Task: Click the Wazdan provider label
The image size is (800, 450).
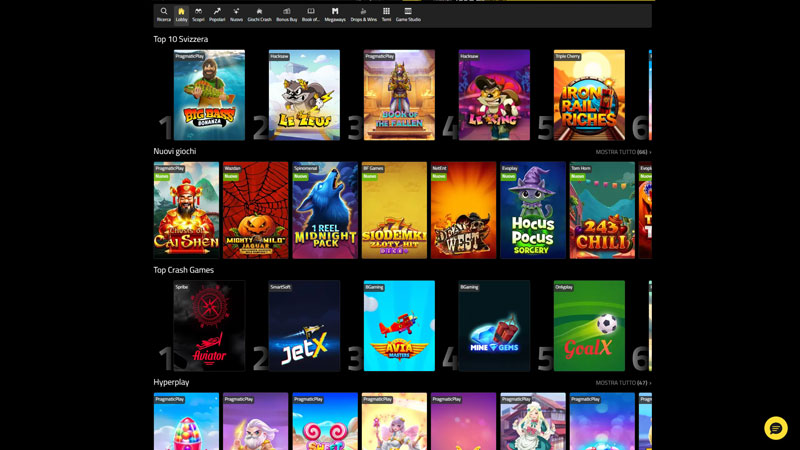Action: [x=232, y=168]
